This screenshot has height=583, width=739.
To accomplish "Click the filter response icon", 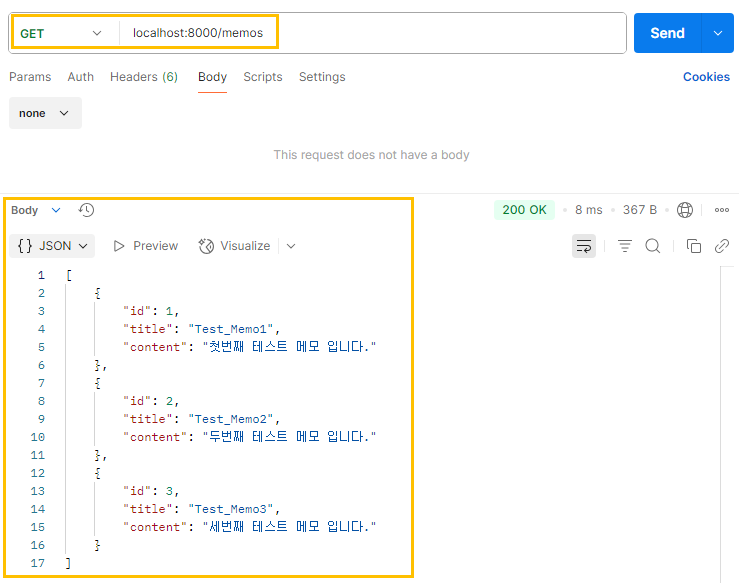I will click(x=625, y=246).
